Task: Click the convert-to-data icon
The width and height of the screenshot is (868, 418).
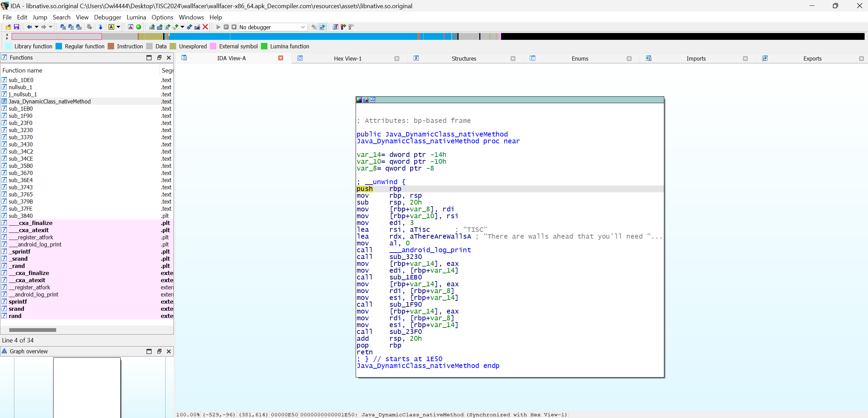Action: pyautogui.click(x=160, y=27)
